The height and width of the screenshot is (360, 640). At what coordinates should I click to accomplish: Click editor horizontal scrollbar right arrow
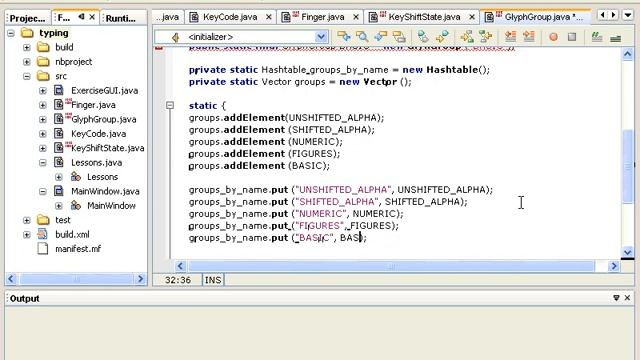tap(613, 266)
